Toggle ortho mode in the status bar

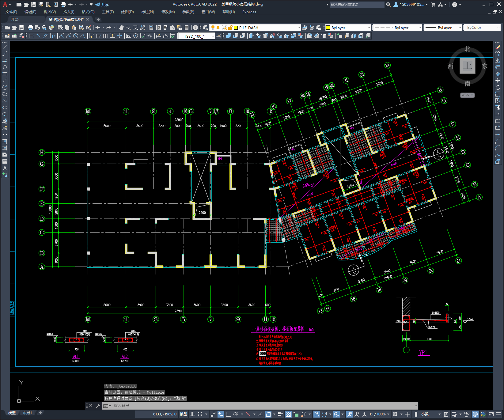click(228, 414)
